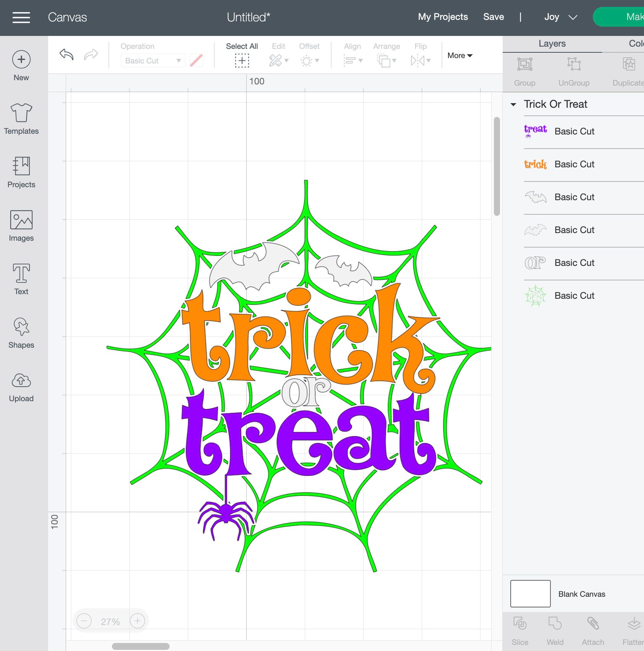Open the Shapes tool

coord(21,327)
